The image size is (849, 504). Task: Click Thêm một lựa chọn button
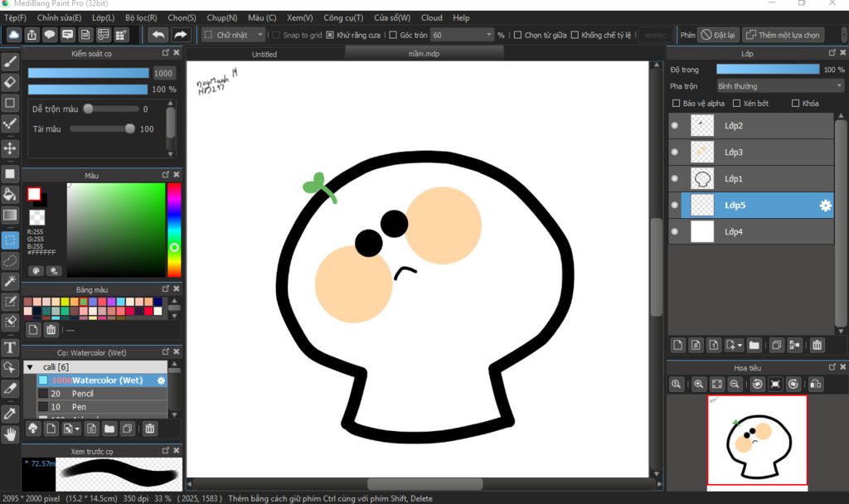783,35
